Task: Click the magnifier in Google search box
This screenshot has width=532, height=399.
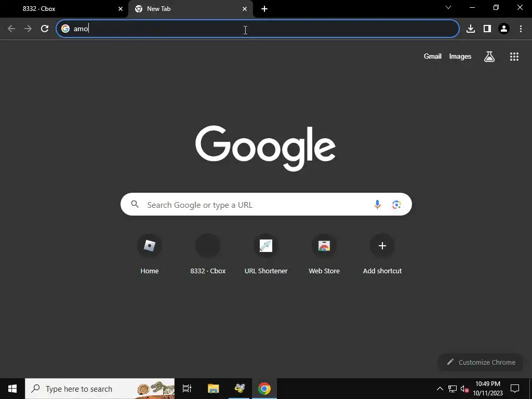Action: pyautogui.click(x=135, y=204)
